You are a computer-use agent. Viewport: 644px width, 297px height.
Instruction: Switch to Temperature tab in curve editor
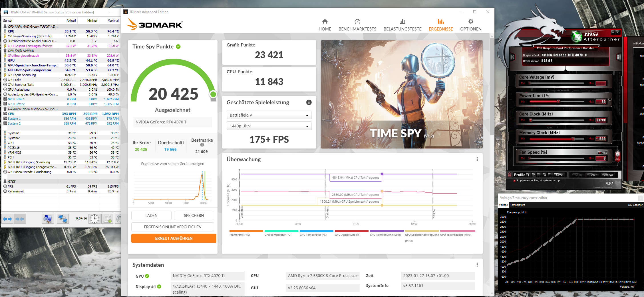coord(517,205)
